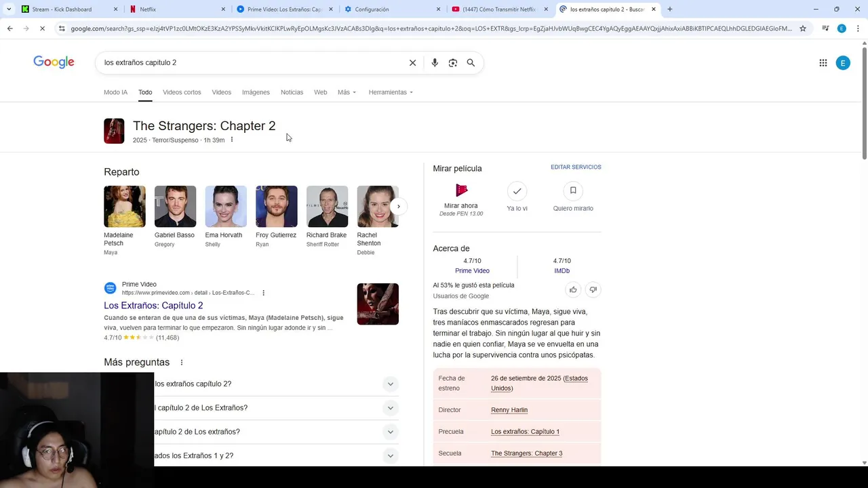Click in the Google search text field

(x=251, y=62)
